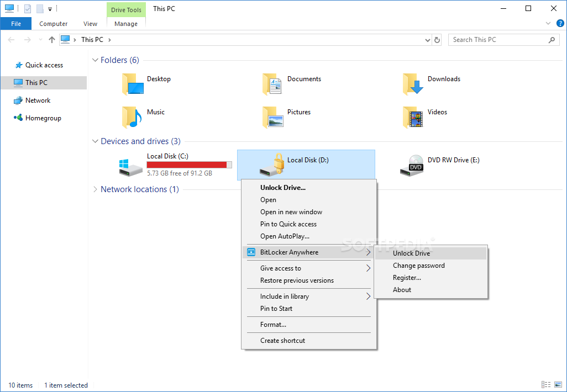Open the Documents folder icon
This screenshot has height=392, width=567.
[272, 84]
